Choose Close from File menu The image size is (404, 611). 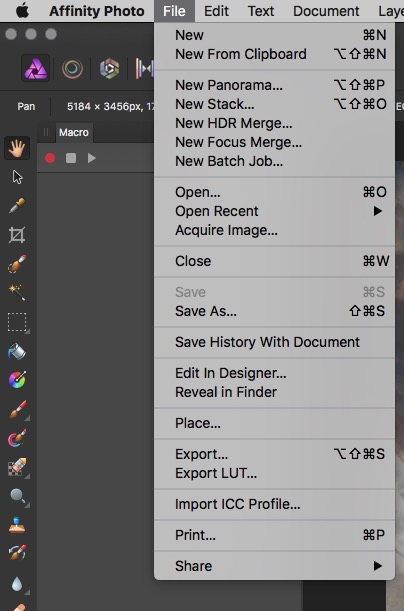pos(274,261)
